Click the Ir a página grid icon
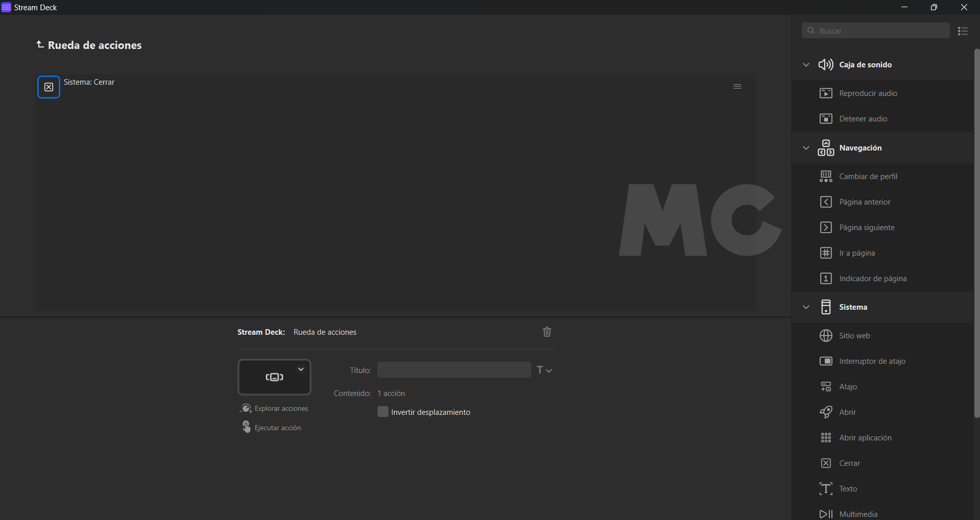The image size is (980, 520). 826,253
